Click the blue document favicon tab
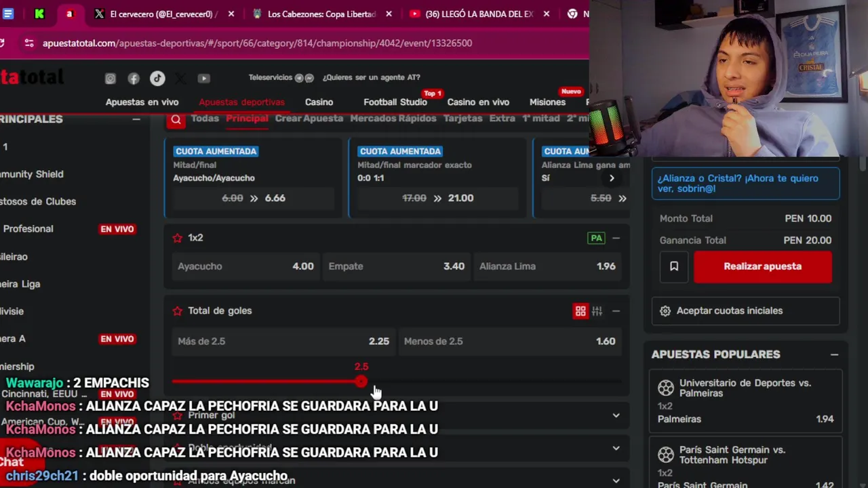Viewport: 868px width, 488px height. [8, 14]
